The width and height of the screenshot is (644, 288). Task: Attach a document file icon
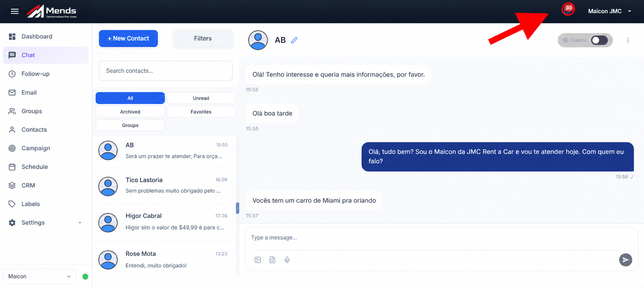[272, 260]
